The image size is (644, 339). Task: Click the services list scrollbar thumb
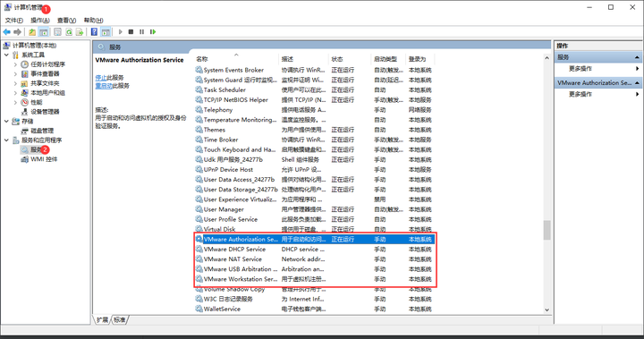tap(547, 230)
